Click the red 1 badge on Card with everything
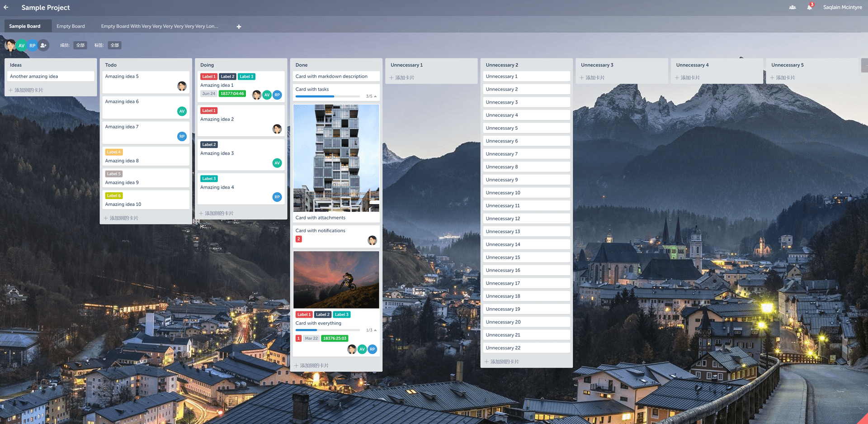 298,338
